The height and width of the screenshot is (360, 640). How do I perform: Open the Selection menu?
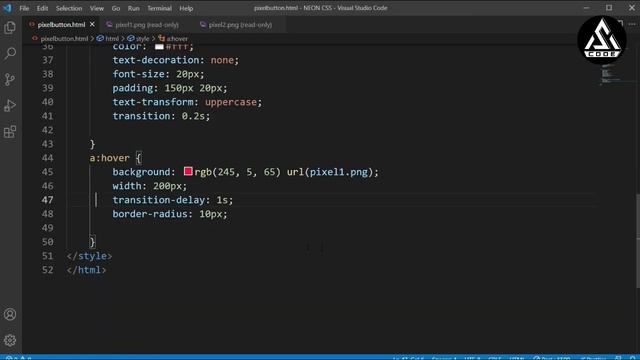click(69, 8)
